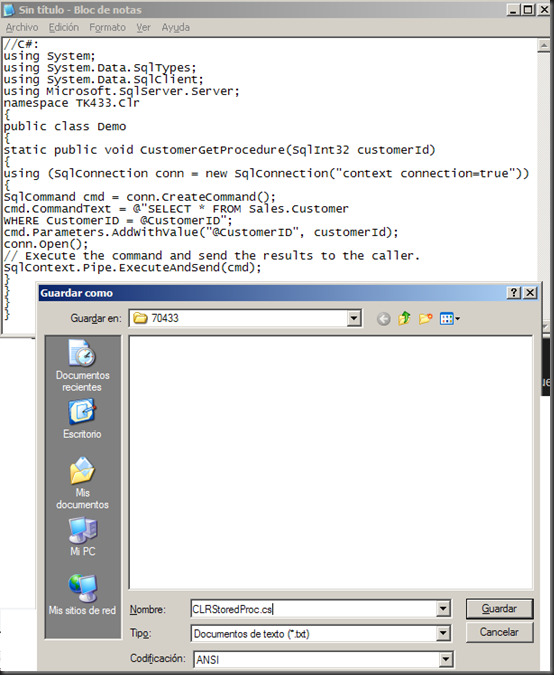
Task: Open Documentos recientes in the places bar
Action: [82, 366]
